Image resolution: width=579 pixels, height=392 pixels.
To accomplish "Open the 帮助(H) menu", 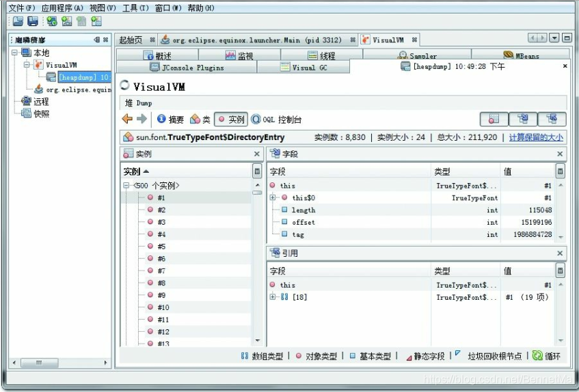I will (201, 8).
